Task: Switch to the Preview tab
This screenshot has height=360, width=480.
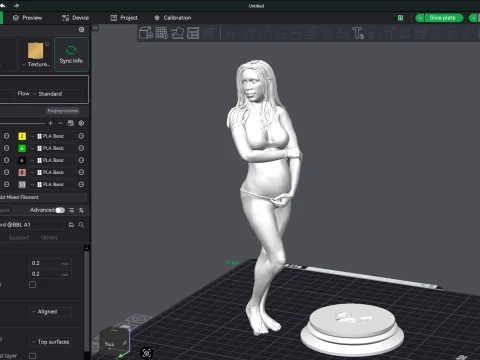Action: (x=27, y=18)
